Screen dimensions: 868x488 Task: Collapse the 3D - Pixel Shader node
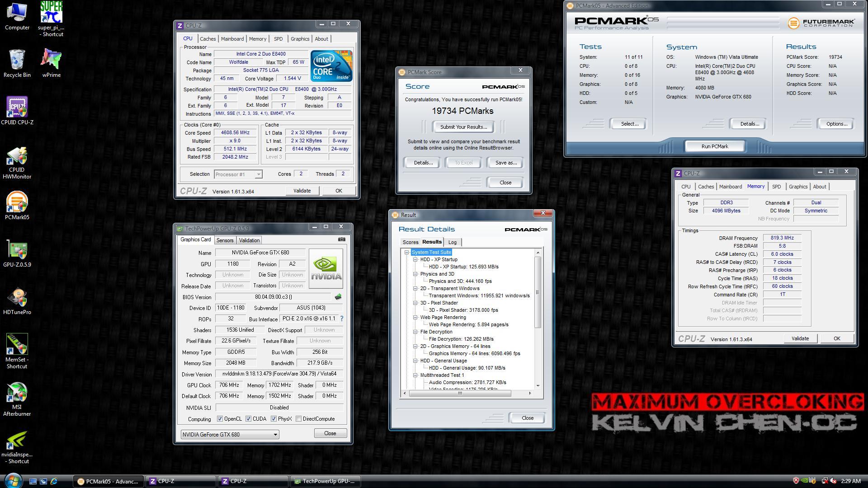tap(415, 303)
